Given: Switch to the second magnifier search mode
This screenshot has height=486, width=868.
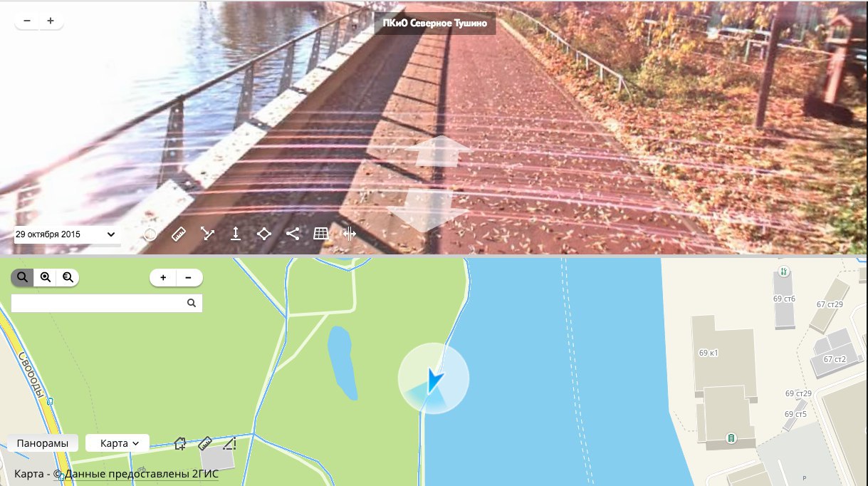Looking at the screenshot, I should click(x=46, y=277).
